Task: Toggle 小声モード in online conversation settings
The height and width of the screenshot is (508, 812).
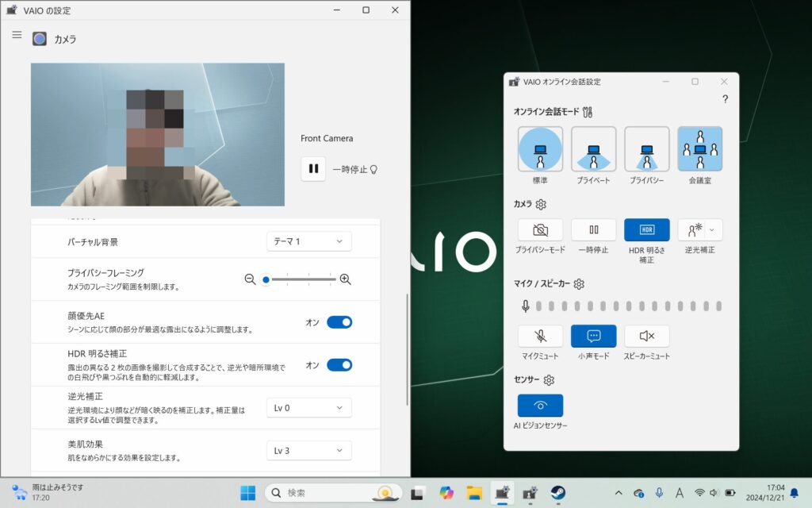Action: [593, 336]
